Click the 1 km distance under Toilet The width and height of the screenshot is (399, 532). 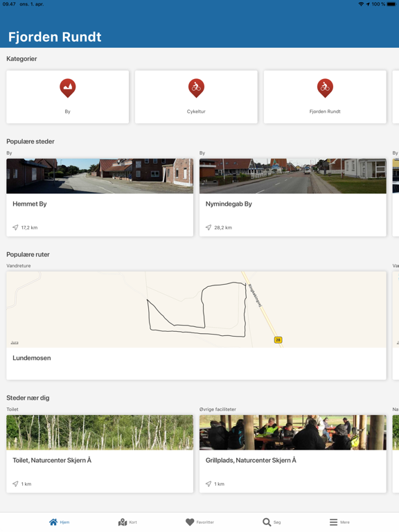coord(26,484)
